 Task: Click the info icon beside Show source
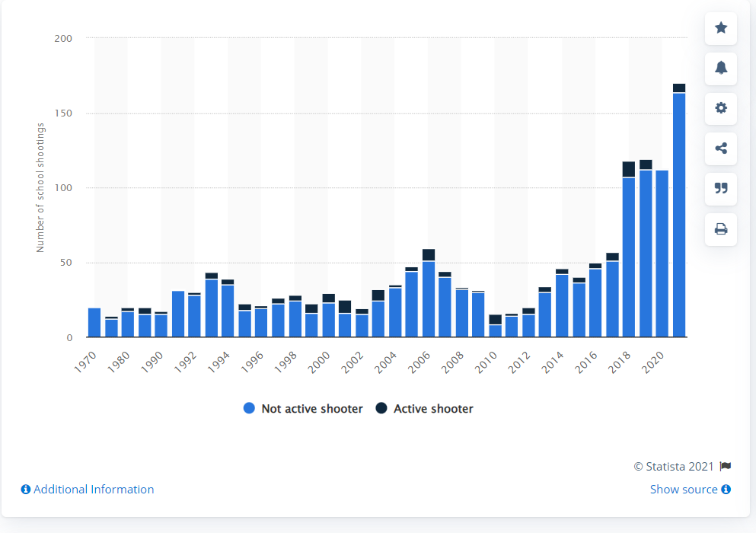click(726, 490)
